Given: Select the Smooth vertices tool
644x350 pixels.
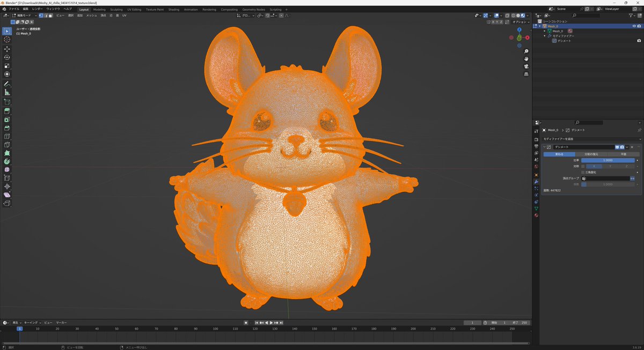Looking at the screenshot, I should (7, 170).
